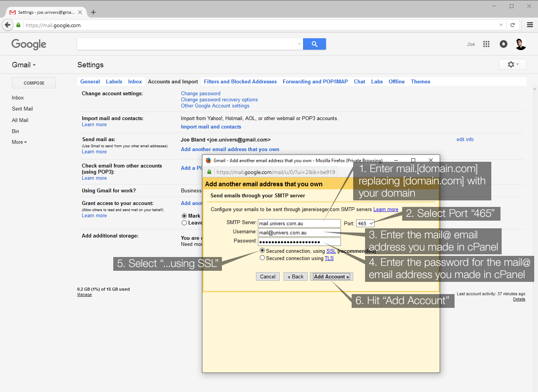
Task: Switch to the Themes tab
Action: pos(421,81)
